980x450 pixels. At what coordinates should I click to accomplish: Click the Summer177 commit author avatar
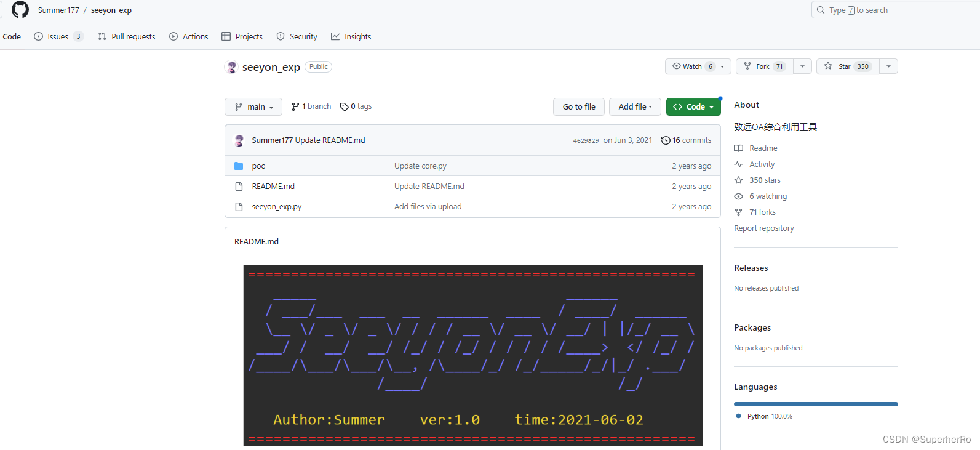[x=239, y=140]
